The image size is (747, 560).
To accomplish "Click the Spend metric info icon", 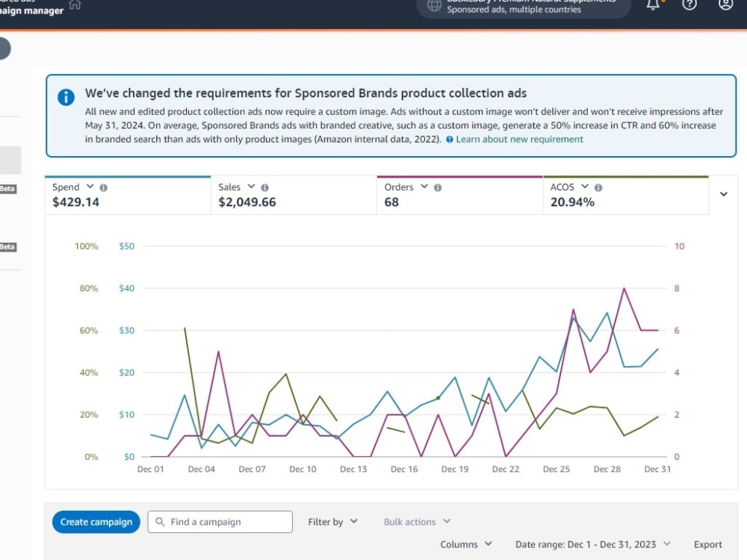I will [103, 187].
